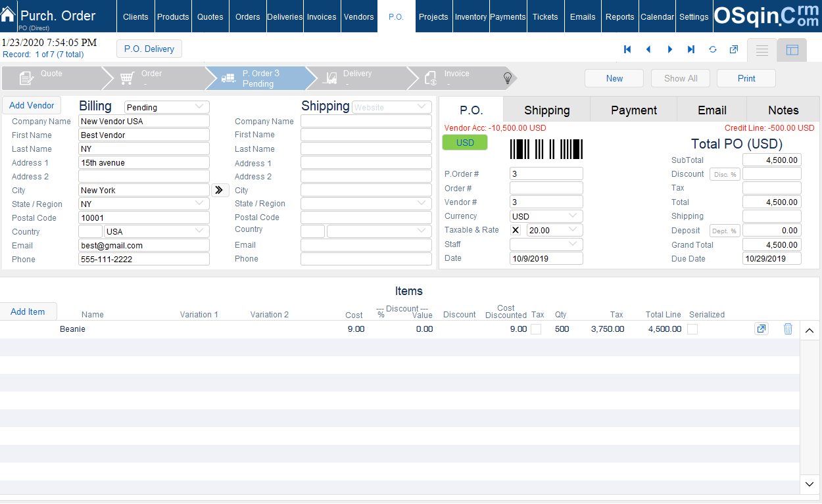Click the Due Date field

click(772, 258)
